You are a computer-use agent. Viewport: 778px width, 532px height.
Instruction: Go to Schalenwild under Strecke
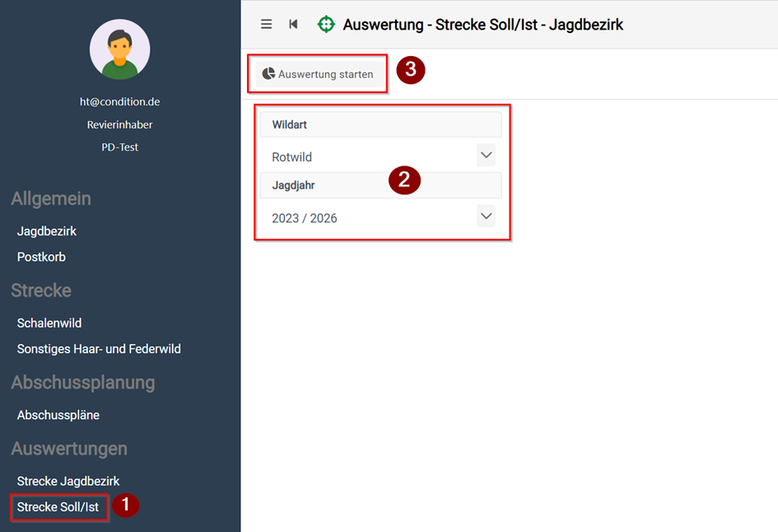[x=49, y=323]
